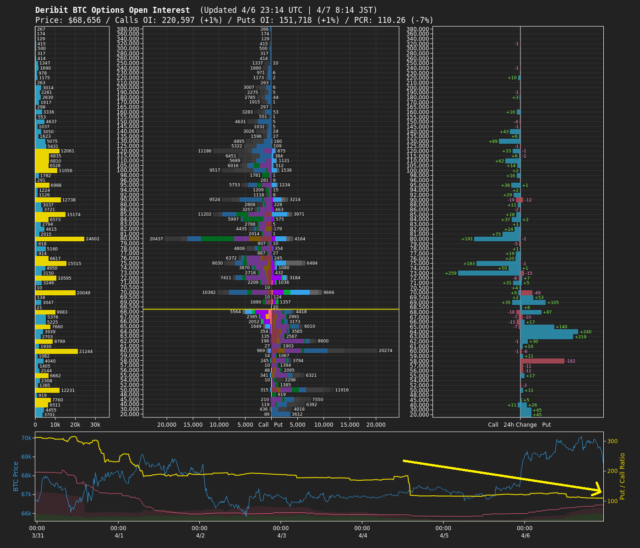Screen dimensions: 640x548
Task: Click the 'Call' axis label in center chart
Action: pos(263,424)
